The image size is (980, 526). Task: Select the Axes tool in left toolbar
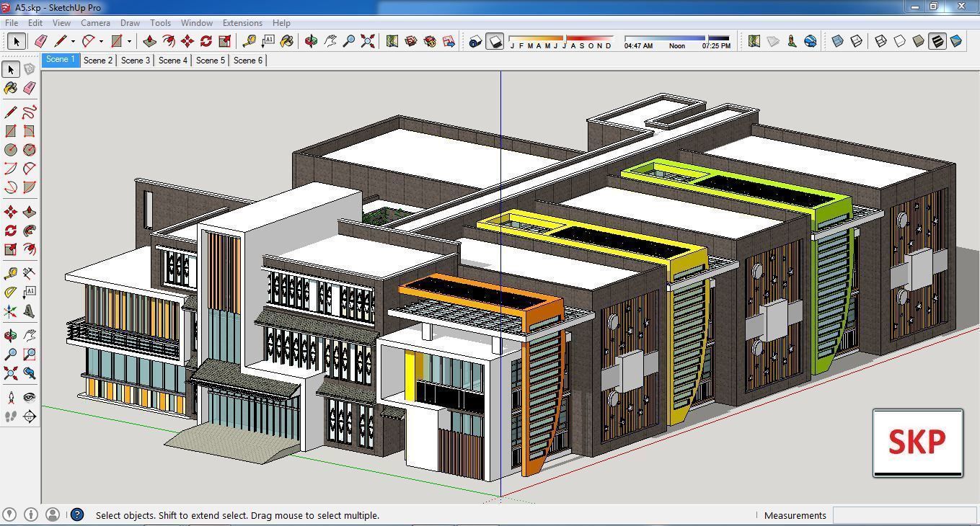(10, 311)
